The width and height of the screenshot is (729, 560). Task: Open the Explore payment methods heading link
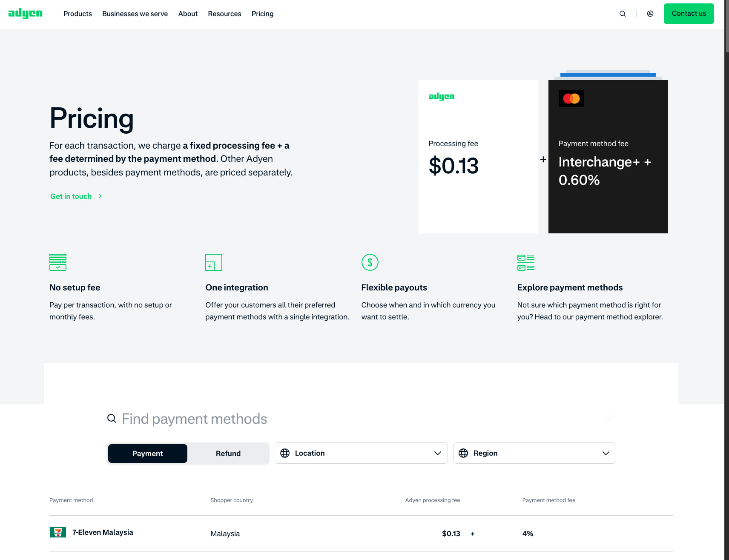570,287
